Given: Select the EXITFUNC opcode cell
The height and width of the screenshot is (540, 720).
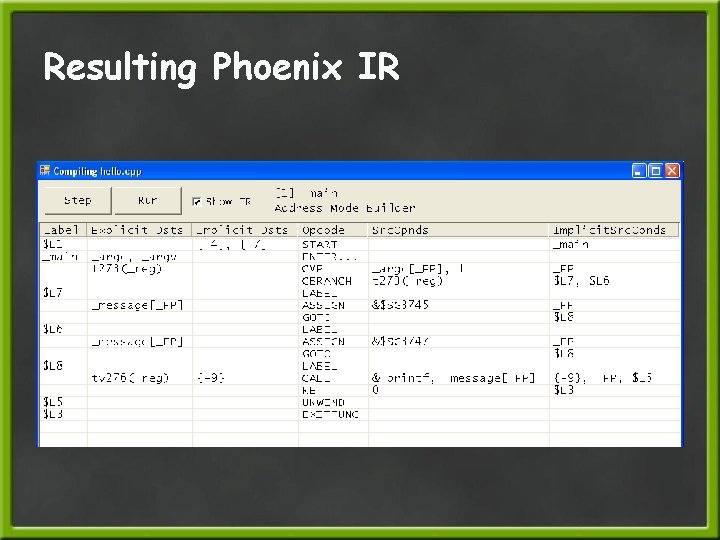Looking at the screenshot, I should pyautogui.click(x=333, y=414).
